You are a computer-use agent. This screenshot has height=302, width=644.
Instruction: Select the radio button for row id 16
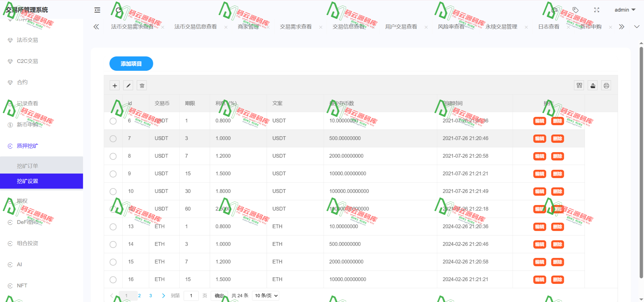pos(113,280)
